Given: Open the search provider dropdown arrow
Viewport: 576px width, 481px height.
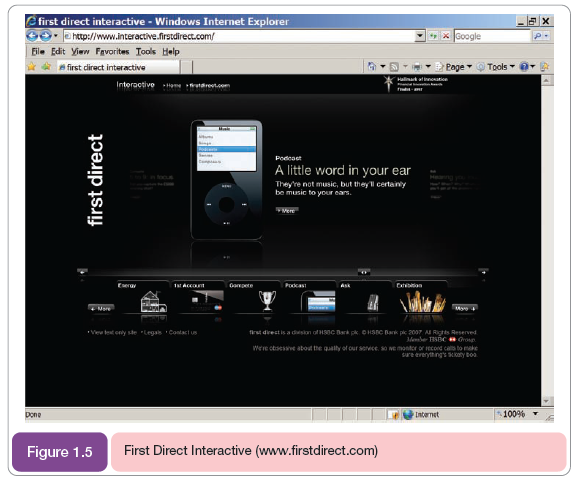Looking at the screenshot, I should [546, 36].
